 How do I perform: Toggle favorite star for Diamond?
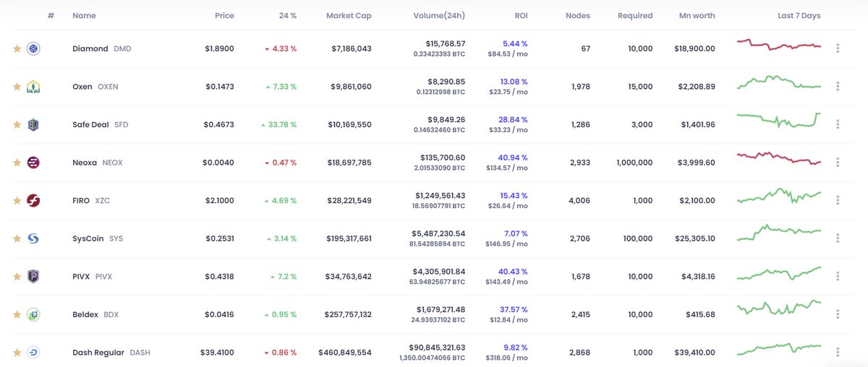[x=16, y=49]
